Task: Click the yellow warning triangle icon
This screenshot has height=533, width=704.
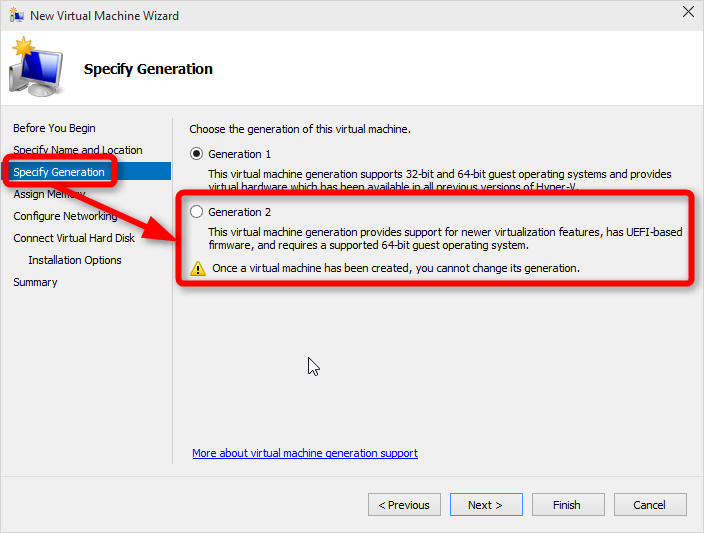Action: tap(198, 268)
